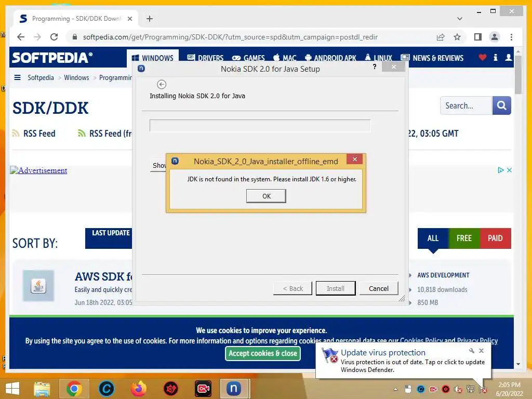Screen dimensions: 532x399
Task: Open the hamburger menu in the breadcrumb bar
Action: coord(17,77)
